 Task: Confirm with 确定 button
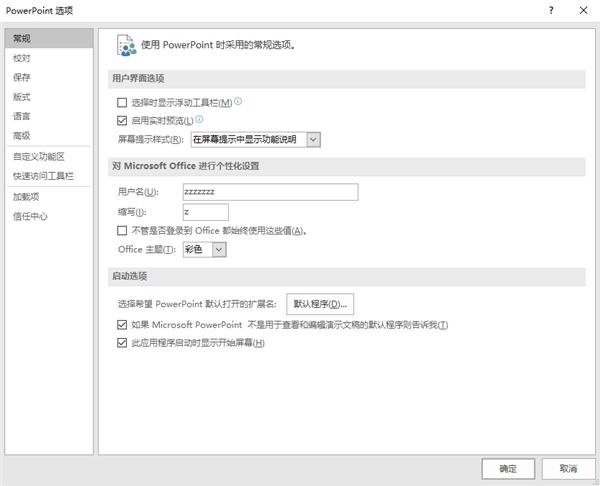coord(508,469)
